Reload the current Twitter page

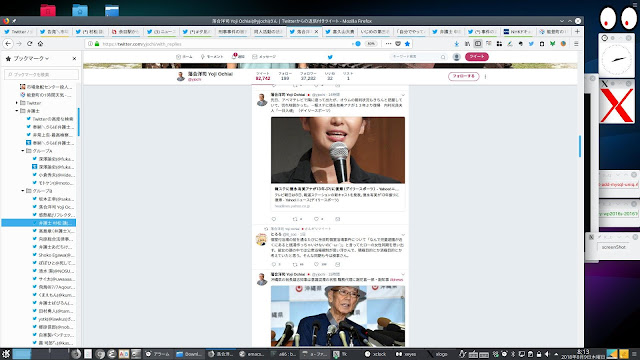[x=29, y=44]
